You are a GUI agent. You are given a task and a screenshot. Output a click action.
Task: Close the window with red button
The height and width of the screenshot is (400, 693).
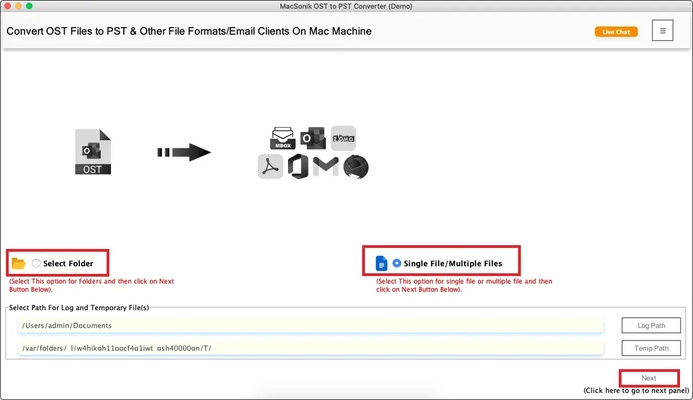[8, 6]
